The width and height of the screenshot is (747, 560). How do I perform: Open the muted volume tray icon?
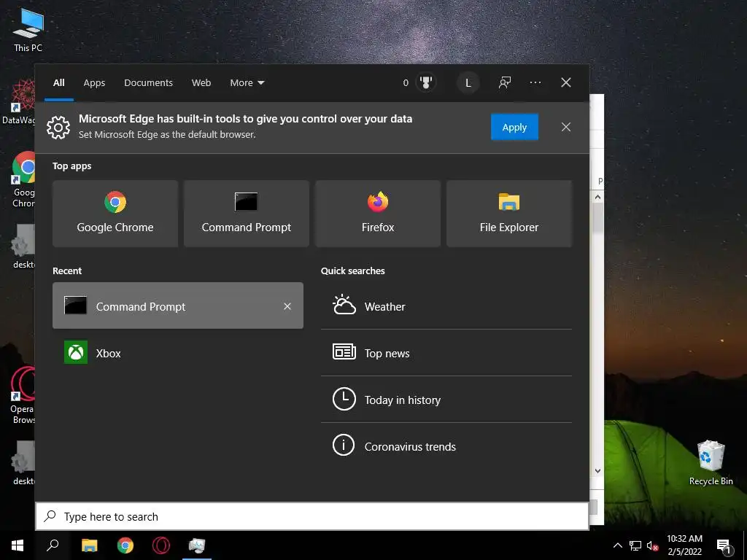pyautogui.click(x=652, y=545)
